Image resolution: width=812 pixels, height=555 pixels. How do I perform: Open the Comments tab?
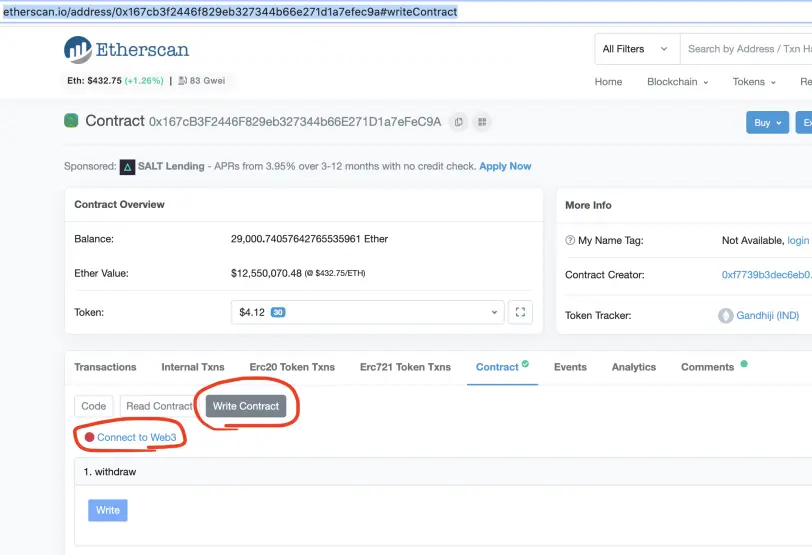pos(714,367)
